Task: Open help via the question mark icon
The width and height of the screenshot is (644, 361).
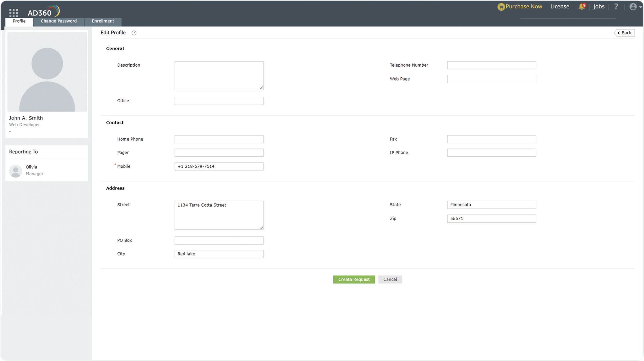Action: click(616, 6)
